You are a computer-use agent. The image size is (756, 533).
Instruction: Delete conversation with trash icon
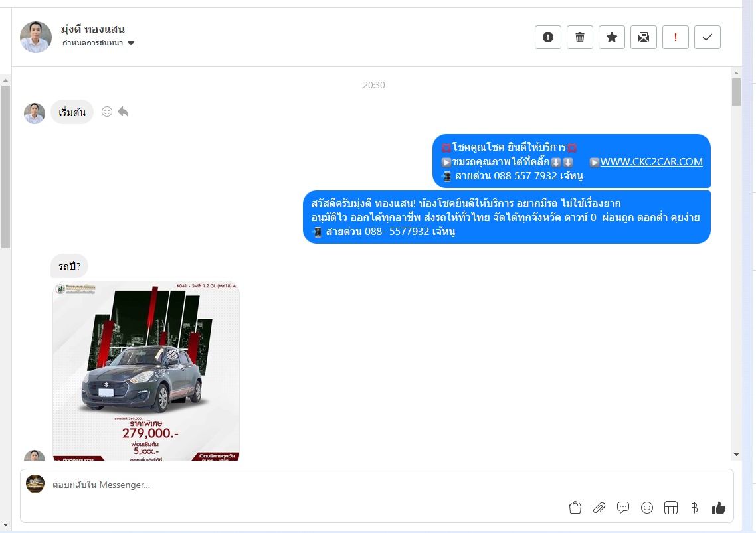coord(579,37)
